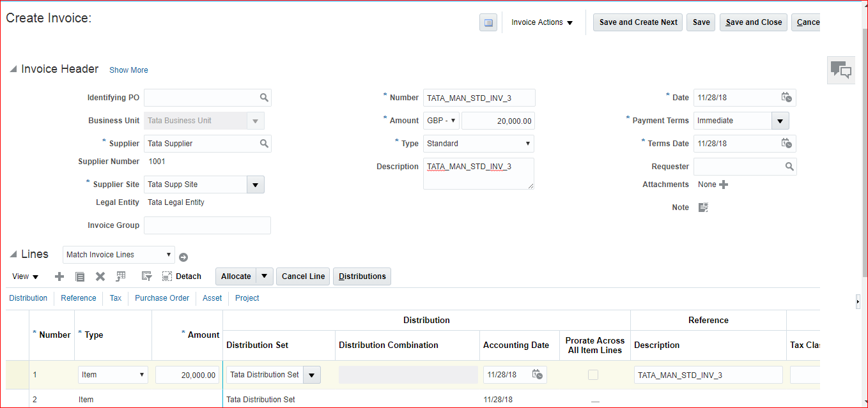Add an attachment with the plus icon

coord(724,185)
